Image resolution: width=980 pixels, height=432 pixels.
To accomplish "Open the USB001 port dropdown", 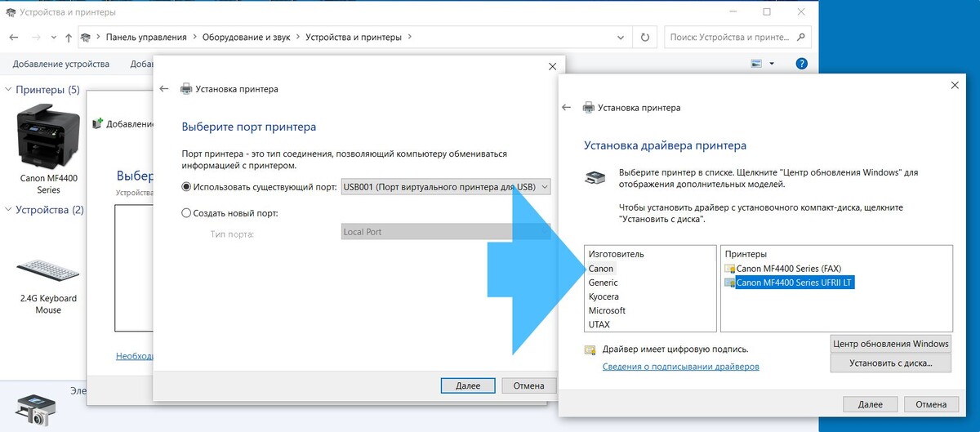I will click(446, 187).
